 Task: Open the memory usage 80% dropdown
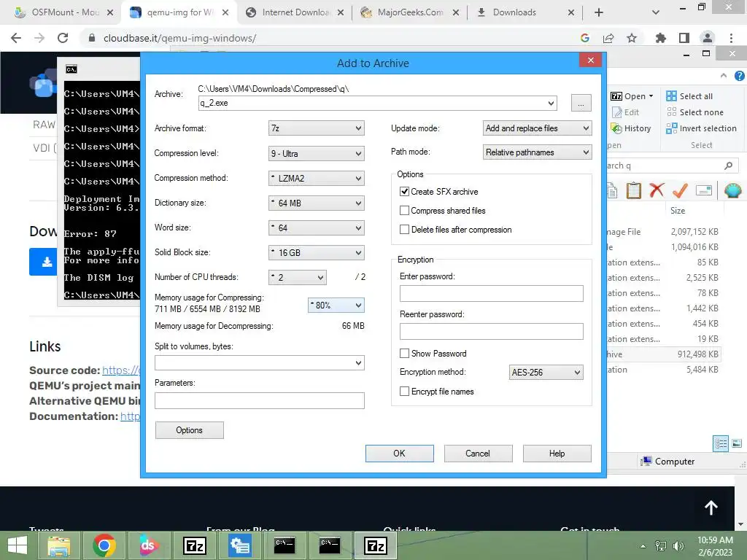(x=336, y=306)
